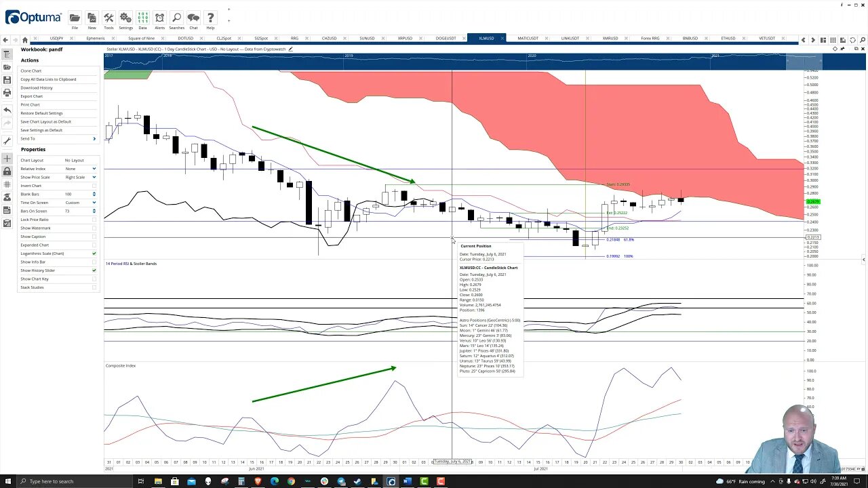
Task: Click the scroll tabs right arrow
Action: (813, 40)
